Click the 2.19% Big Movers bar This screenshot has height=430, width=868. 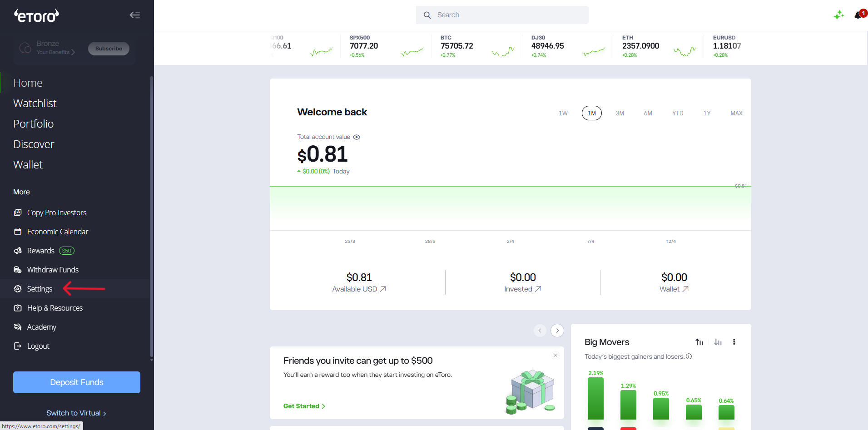tap(595, 399)
